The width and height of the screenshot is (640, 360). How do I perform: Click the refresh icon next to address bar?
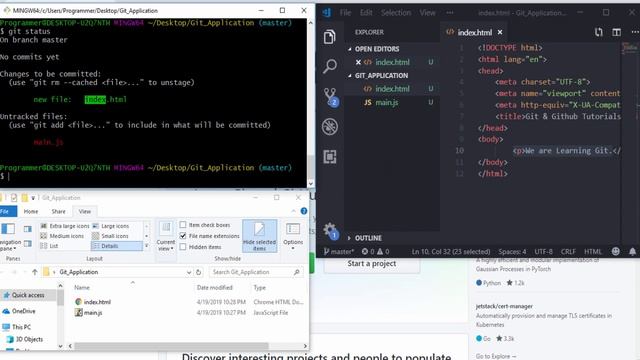[x=199, y=272]
